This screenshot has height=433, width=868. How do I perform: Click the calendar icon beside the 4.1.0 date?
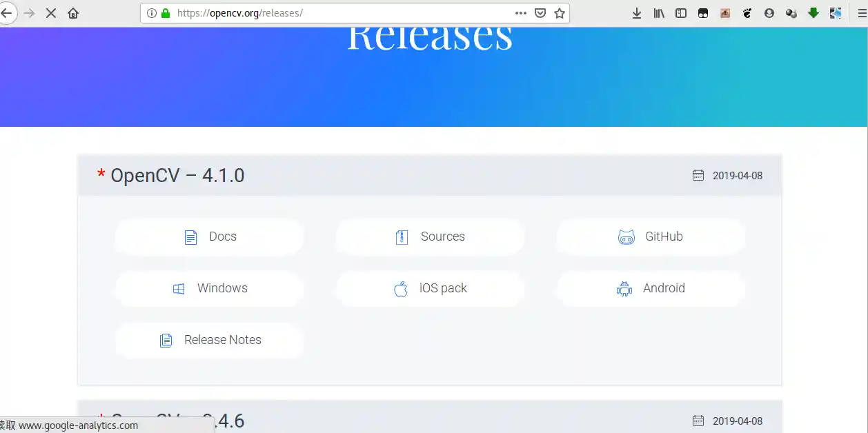coord(698,175)
